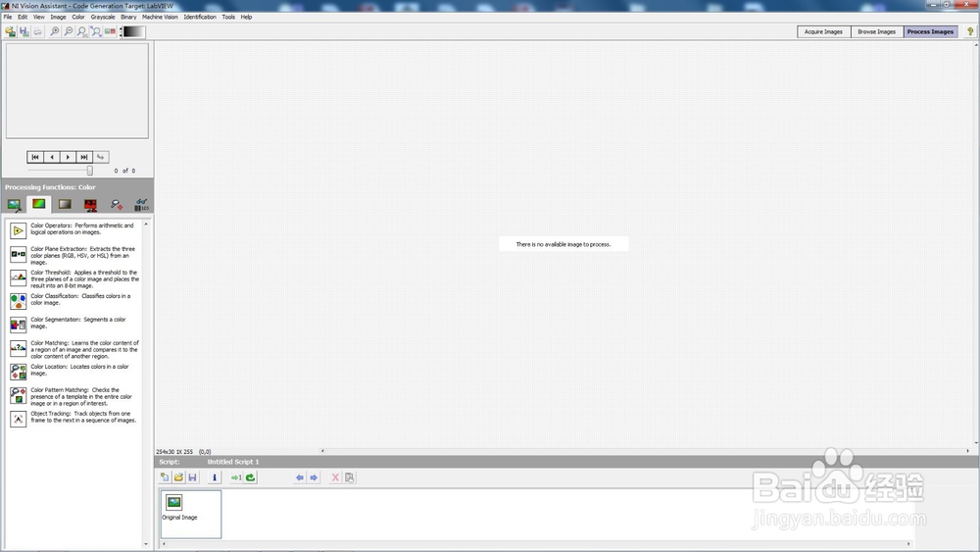Click the Color Classification function icon

point(18,301)
